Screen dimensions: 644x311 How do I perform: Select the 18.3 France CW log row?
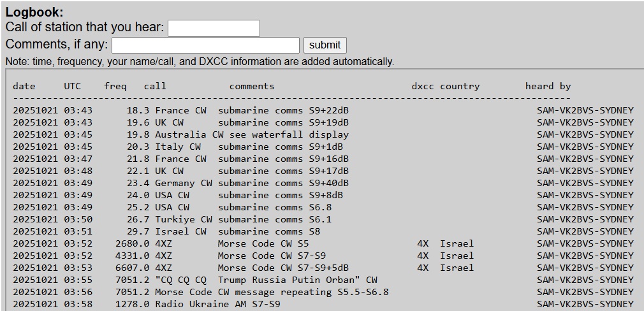[323, 110]
